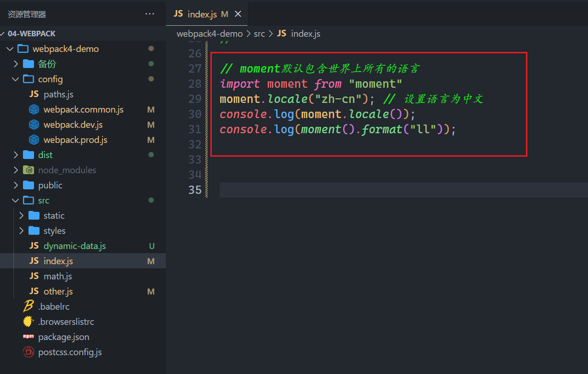This screenshot has height=374, width=588.
Task: Close the index.js editor tab
Action: click(238, 14)
